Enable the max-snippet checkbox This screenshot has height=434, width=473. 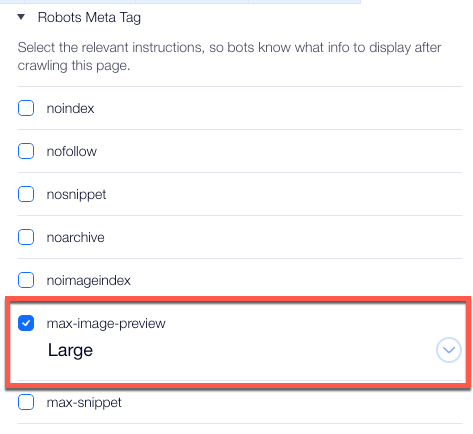tap(26, 402)
